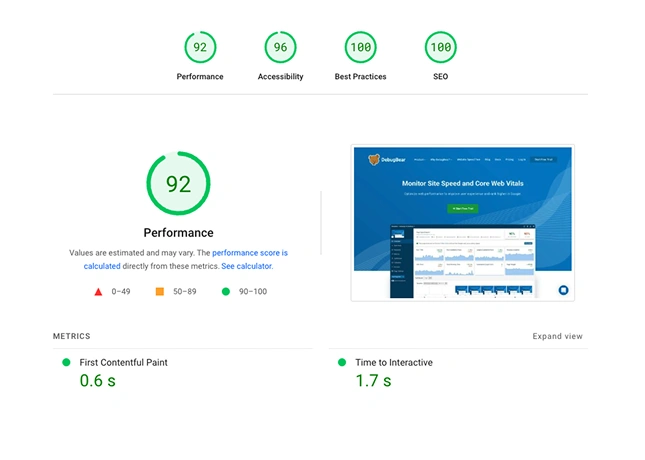Click the 'SEO' label under the gauge
The height and width of the screenshot is (460, 645).
(x=441, y=77)
